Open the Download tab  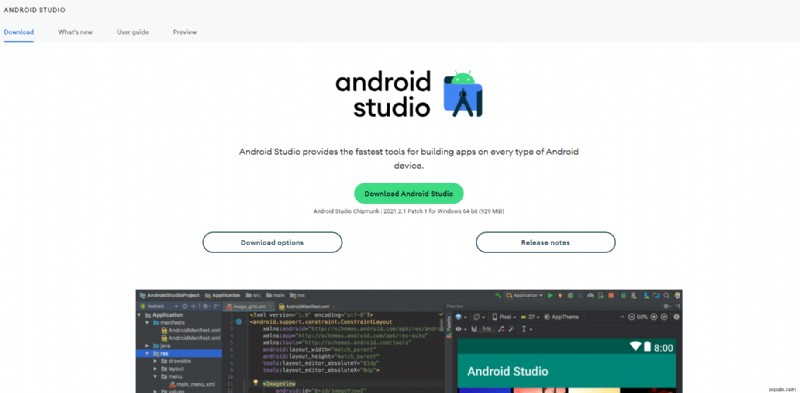tap(18, 32)
